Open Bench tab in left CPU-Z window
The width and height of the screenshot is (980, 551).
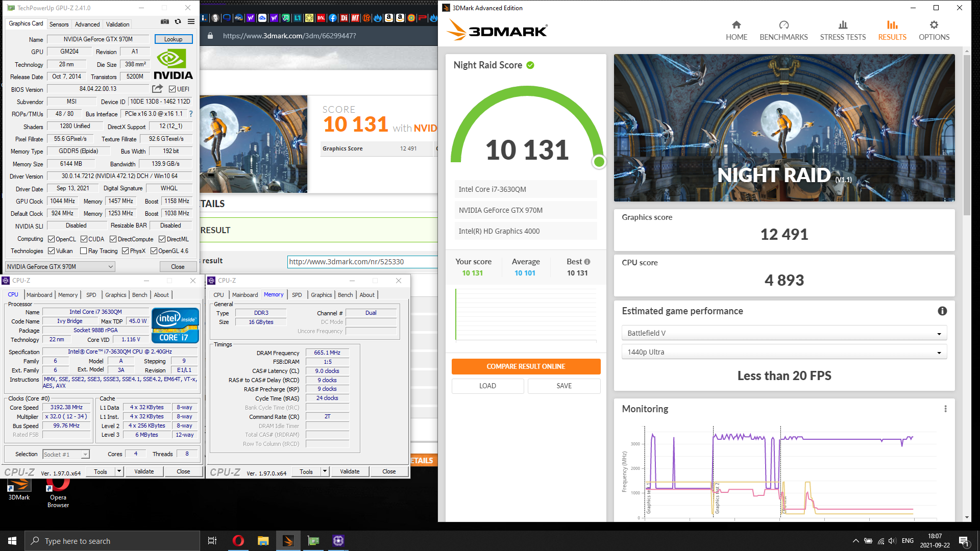[139, 295]
